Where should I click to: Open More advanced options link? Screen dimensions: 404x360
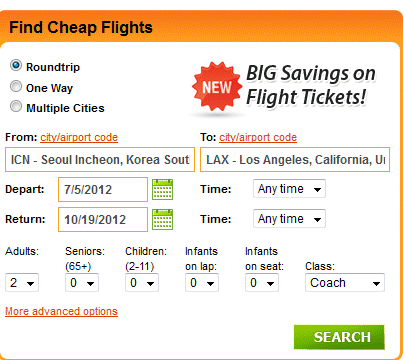[x=61, y=311]
